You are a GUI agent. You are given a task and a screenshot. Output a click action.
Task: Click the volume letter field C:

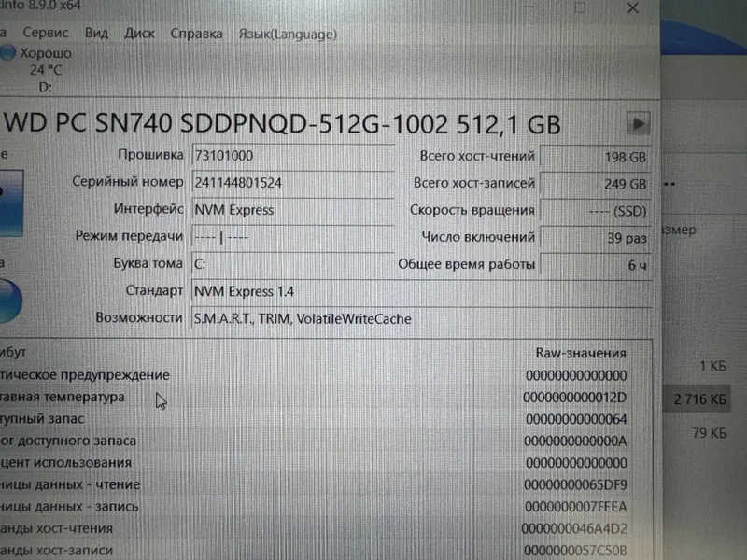[x=292, y=264]
